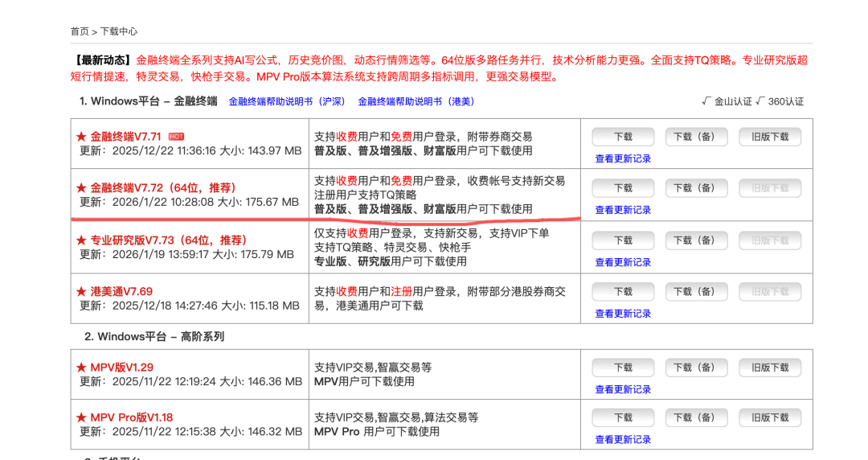Click 下载（备）for MPV版V1.29

696,368
